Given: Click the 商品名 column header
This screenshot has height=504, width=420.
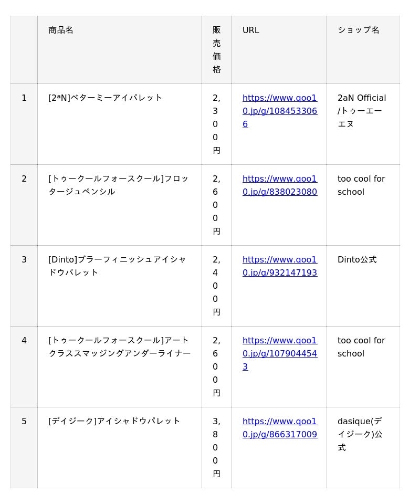Looking at the screenshot, I should (x=61, y=30).
